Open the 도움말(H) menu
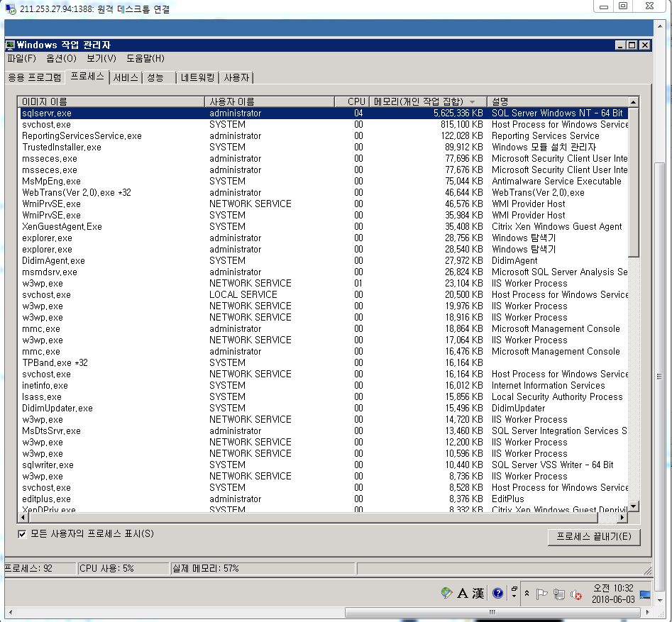This screenshot has width=672, height=622. (145, 58)
